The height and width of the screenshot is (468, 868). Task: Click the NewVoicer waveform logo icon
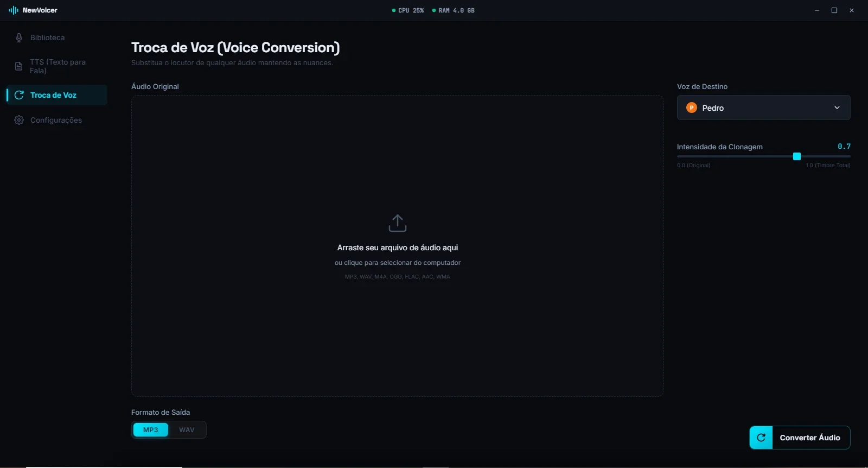pyautogui.click(x=14, y=10)
